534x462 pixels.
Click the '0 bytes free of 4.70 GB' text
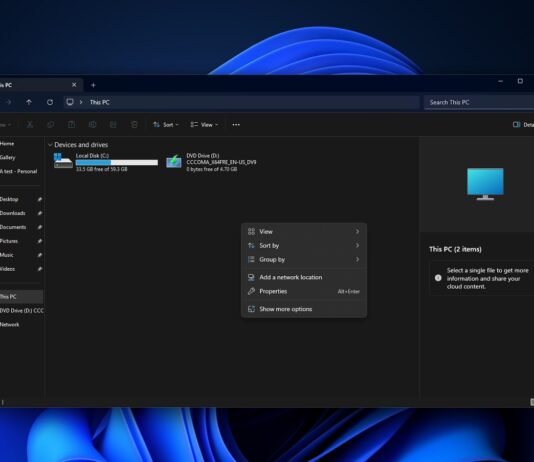212,169
